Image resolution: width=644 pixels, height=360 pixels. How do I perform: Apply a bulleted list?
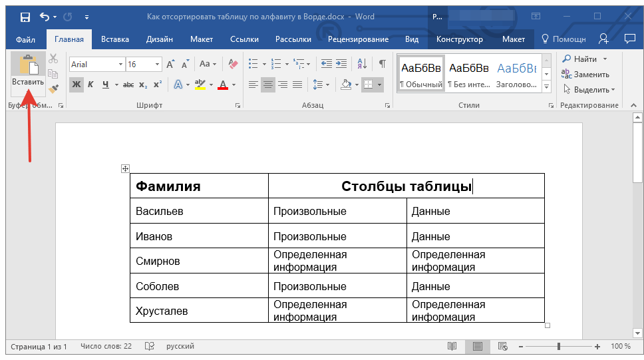pos(253,64)
